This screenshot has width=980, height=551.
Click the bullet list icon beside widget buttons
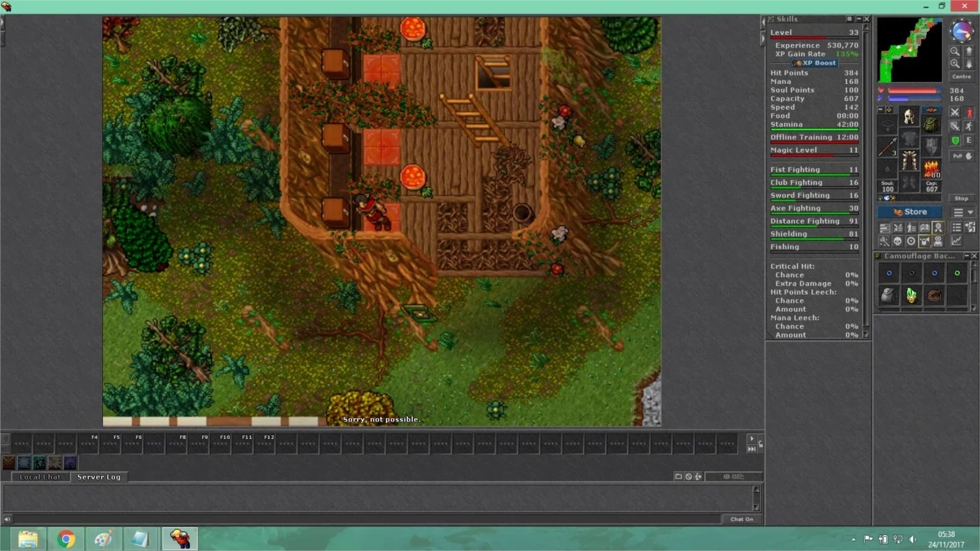pyautogui.click(x=957, y=228)
